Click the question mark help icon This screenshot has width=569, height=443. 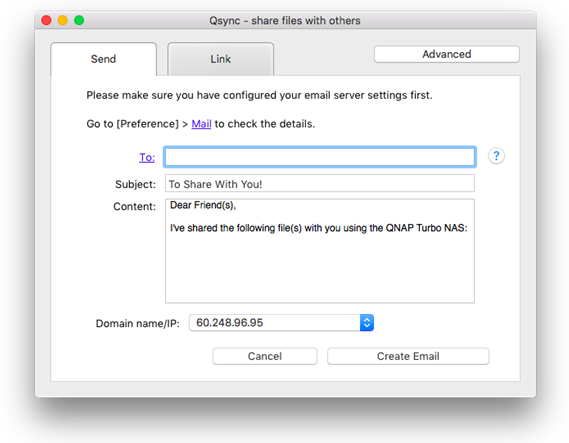pyautogui.click(x=496, y=156)
